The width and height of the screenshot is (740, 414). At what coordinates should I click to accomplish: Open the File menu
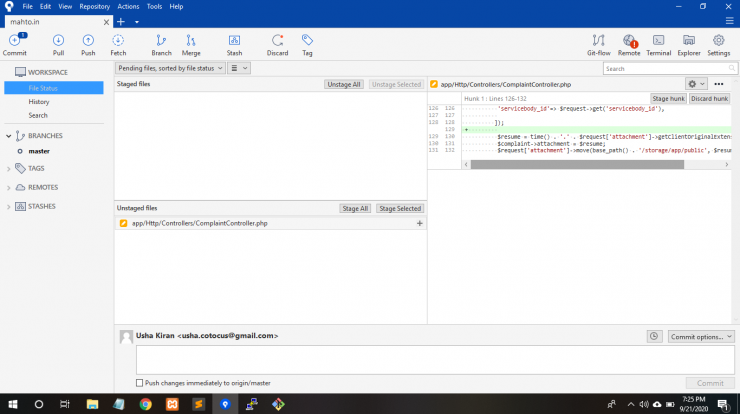27,7
